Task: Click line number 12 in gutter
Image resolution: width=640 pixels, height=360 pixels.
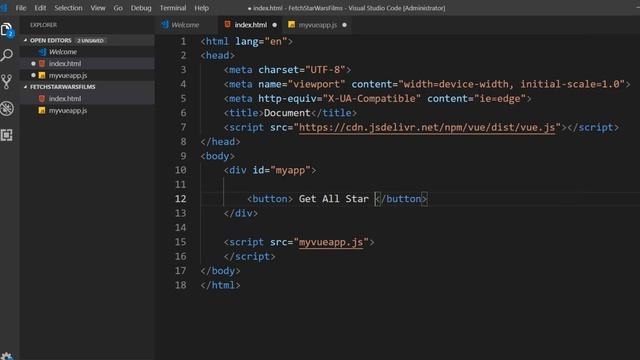Action: (x=180, y=199)
